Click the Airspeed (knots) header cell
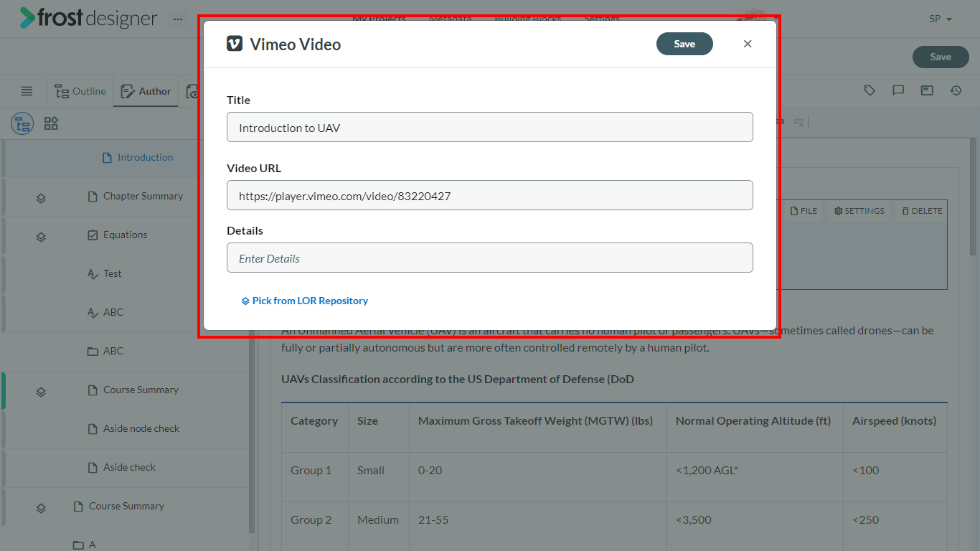 coord(895,428)
